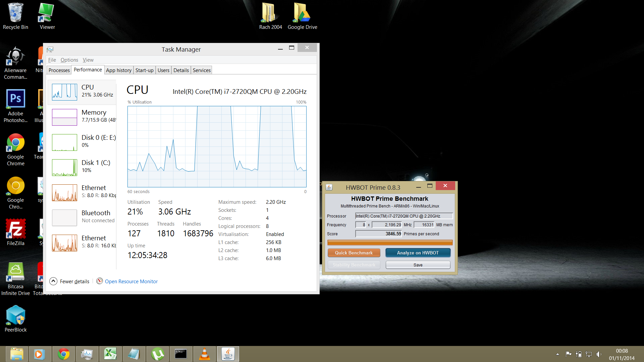The image size is (644, 362).
Task: Click the HWBOT core count field
Action: coord(361,225)
